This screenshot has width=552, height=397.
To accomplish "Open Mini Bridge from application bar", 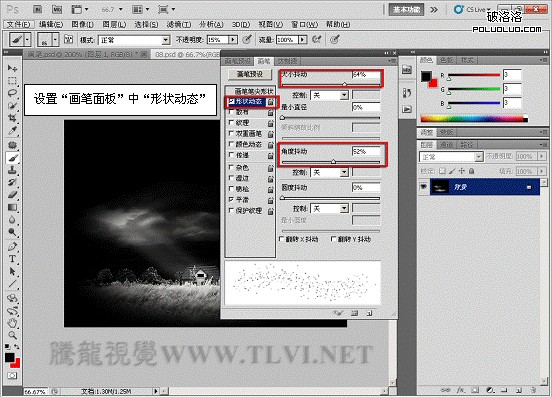I will 57,9.
